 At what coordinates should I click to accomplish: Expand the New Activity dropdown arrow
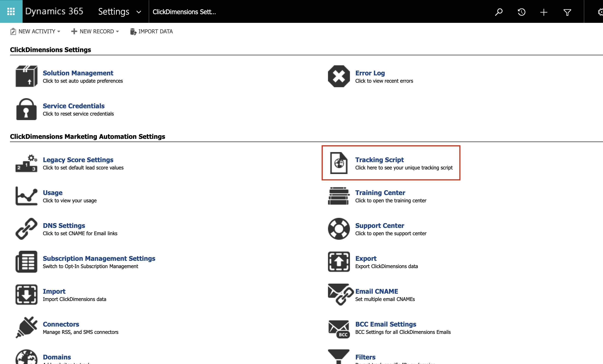(59, 32)
